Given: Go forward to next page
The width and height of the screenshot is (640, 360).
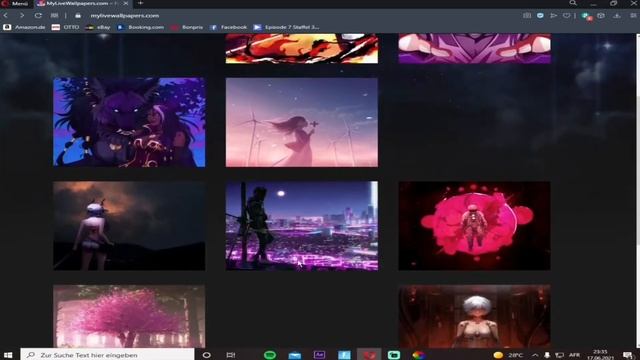Looking at the screenshot, I should (x=22, y=16).
